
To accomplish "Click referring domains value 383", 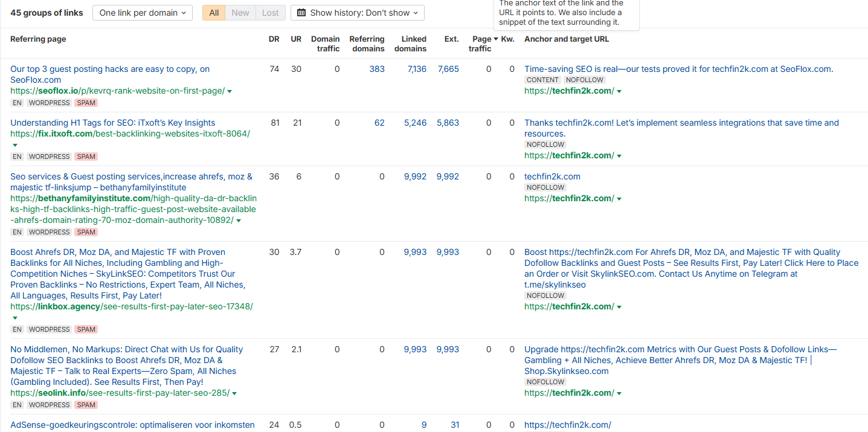I will (x=377, y=69).
